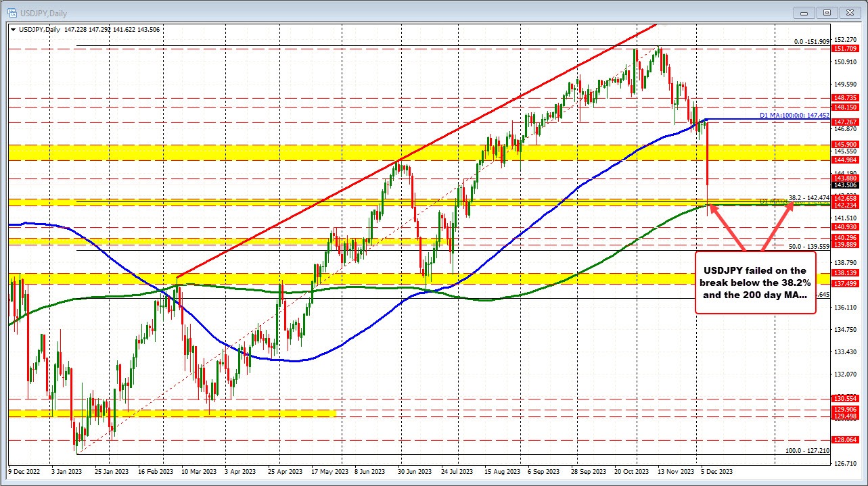Click the 5 Dec 2023 date axis label
The width and height of the screenshot is (868, 486).
click(717, 472)
